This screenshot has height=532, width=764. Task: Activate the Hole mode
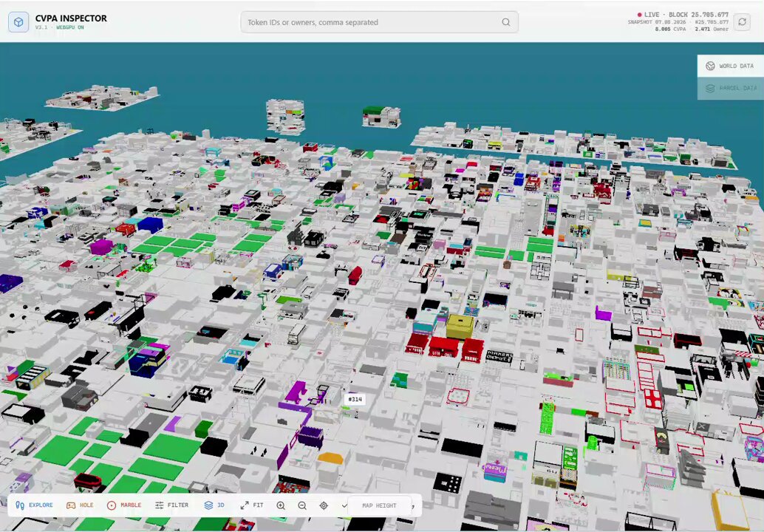[x=80, y=505]
